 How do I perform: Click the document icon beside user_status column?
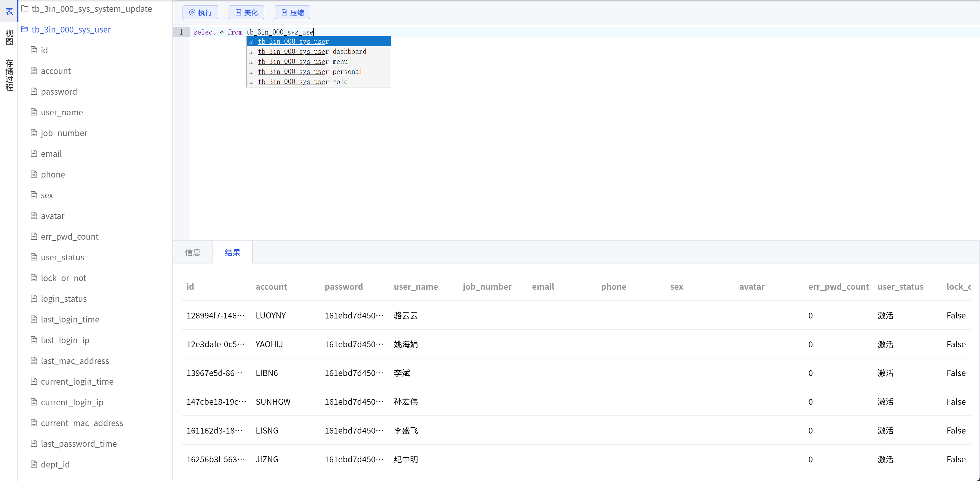[x=34, y=257]
